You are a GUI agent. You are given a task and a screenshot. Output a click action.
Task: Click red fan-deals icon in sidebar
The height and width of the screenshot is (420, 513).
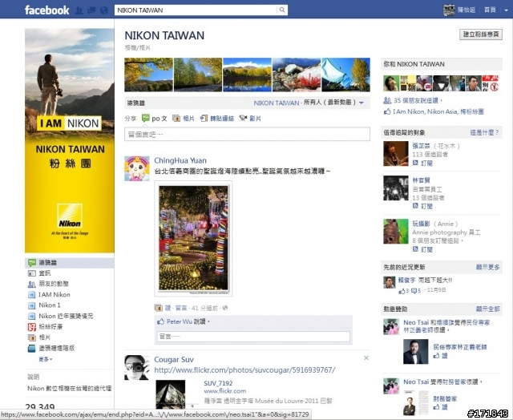(x=32, y=327)
